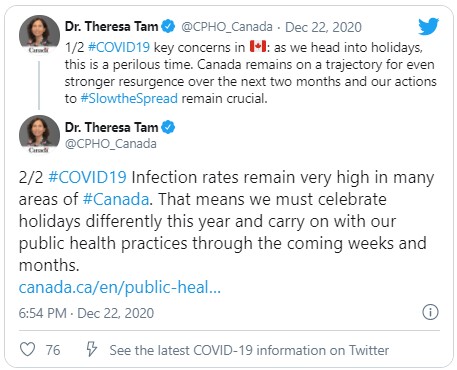
Task: Open the info circle icon
Action: (430, 312)
